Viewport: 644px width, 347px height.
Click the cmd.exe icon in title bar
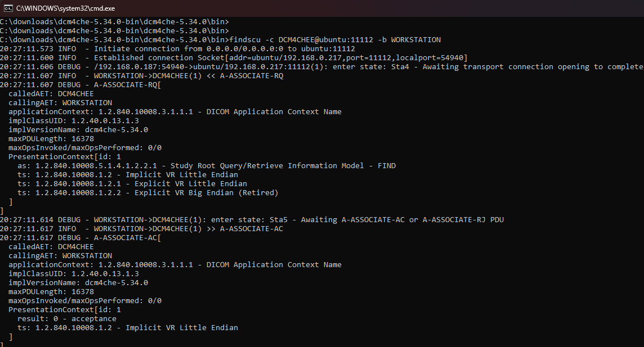(x=8, y=8)
